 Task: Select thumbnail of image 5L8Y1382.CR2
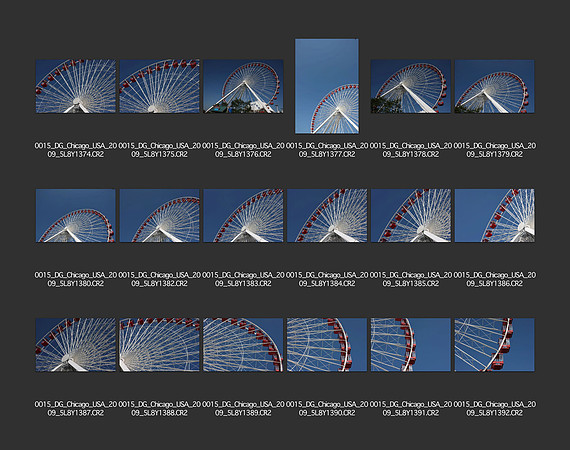click(160, 216)
